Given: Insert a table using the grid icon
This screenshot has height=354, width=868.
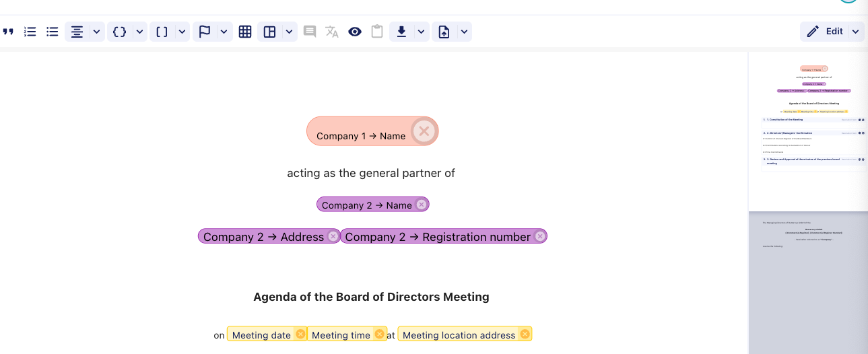Looking at the screenshot, I should point(245,32).
